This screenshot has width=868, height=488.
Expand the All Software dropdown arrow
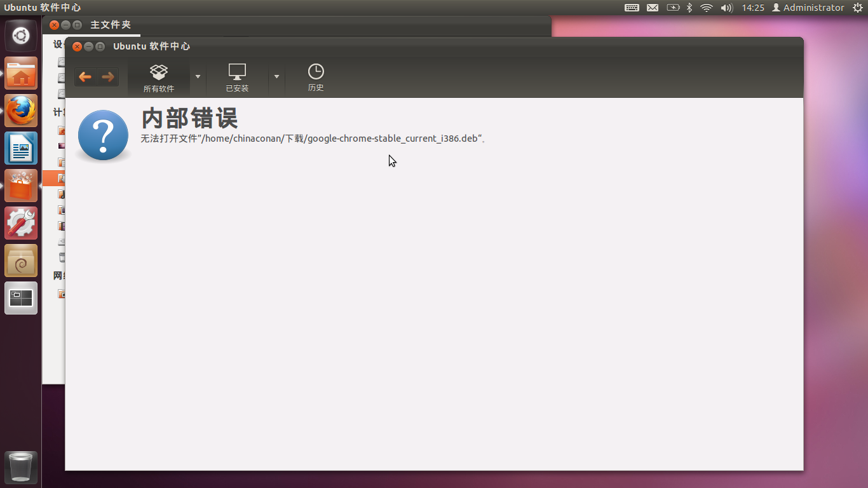(198, 77)
